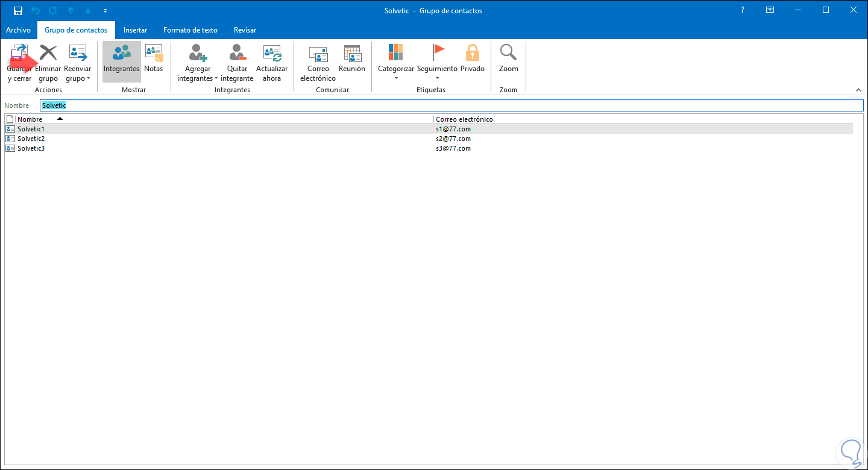Click Actualizar ahora
The width and height of the screenshot is (868, 470).
[x=272, y=63]
